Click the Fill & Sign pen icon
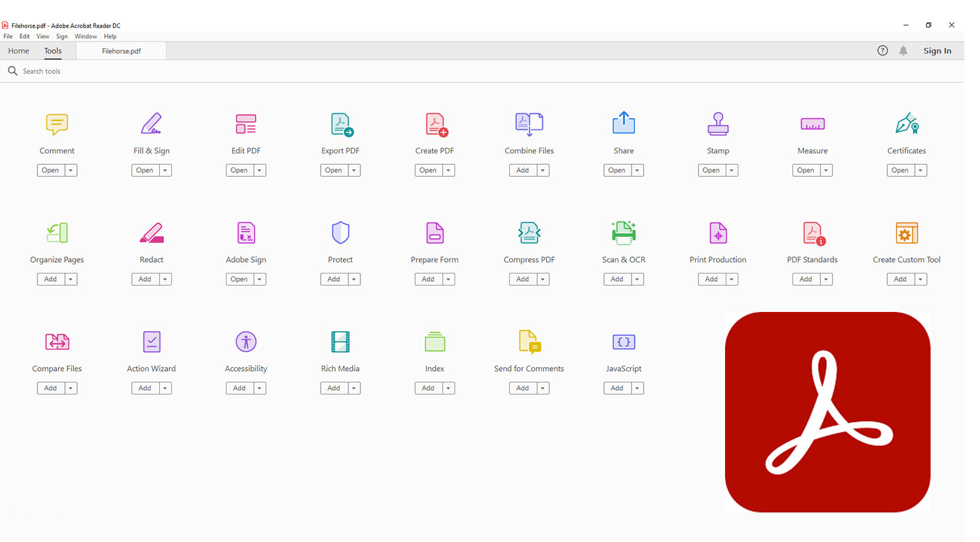980x542 pixels. (x=151, y=124)
